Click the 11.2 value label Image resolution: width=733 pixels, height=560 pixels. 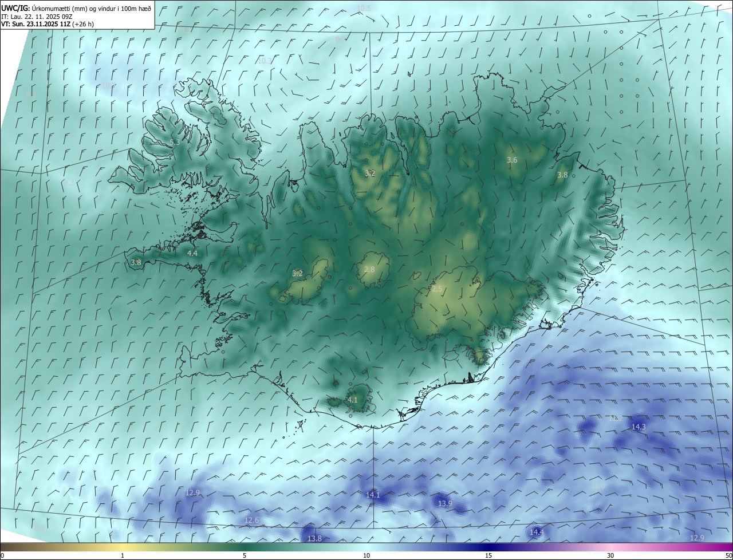pyautogui.click(x=616, y=418)
